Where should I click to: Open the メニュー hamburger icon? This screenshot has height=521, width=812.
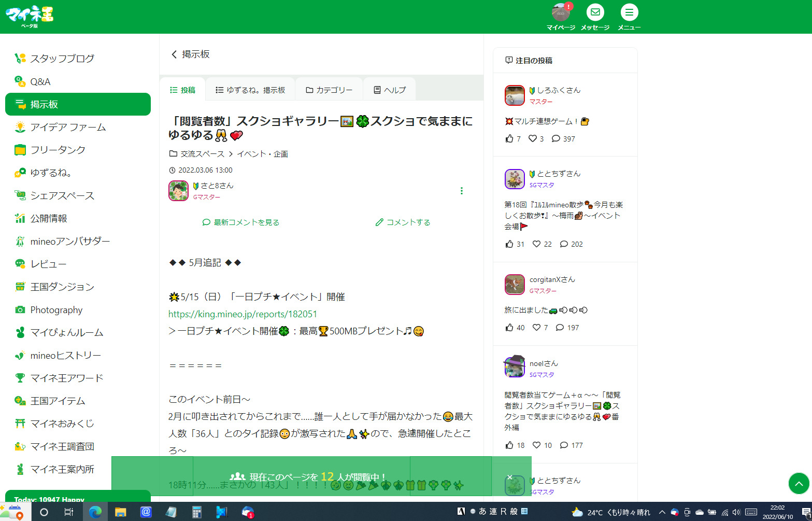point(629,12)
